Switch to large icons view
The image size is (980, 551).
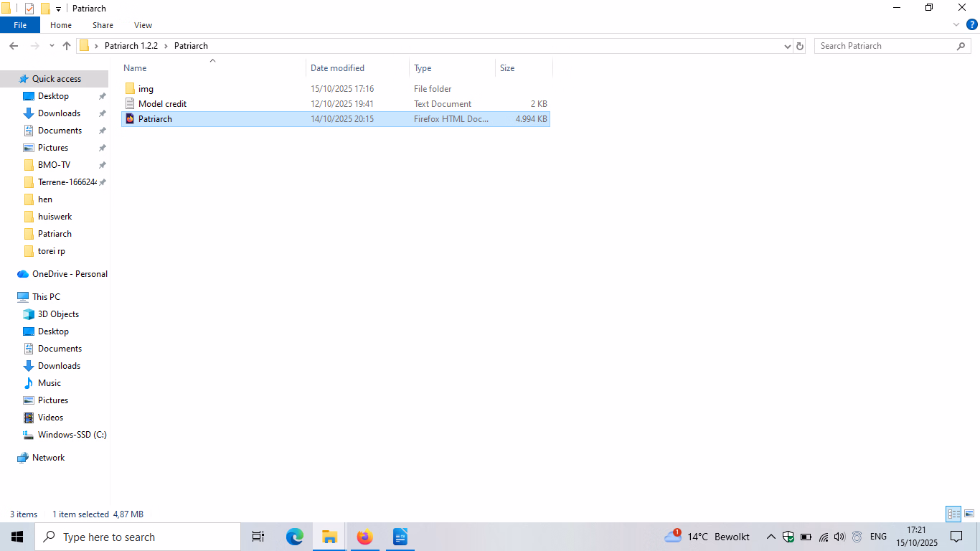coord(969,514)
